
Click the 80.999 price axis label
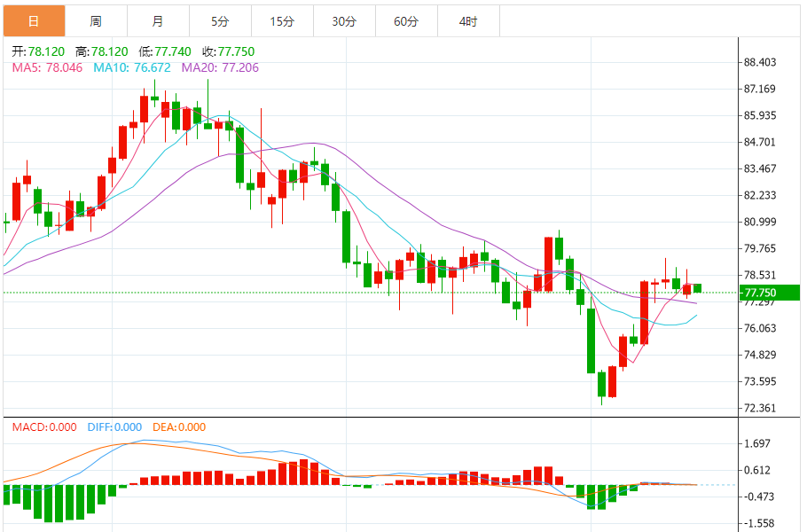tap(760, 222)
